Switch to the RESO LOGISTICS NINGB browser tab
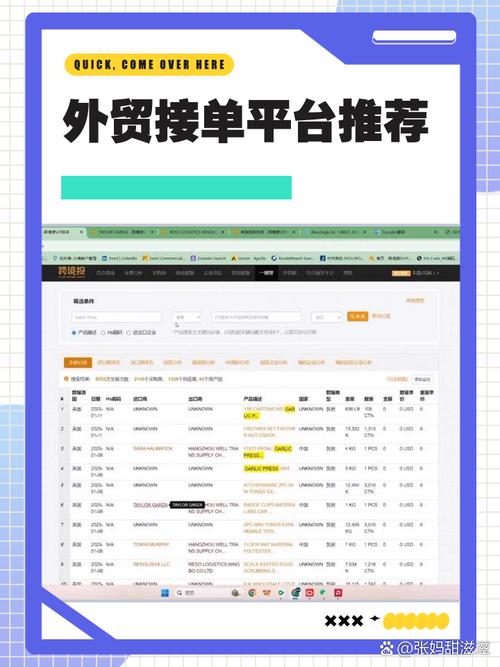The image size is (500, 667). coord(193,232)
